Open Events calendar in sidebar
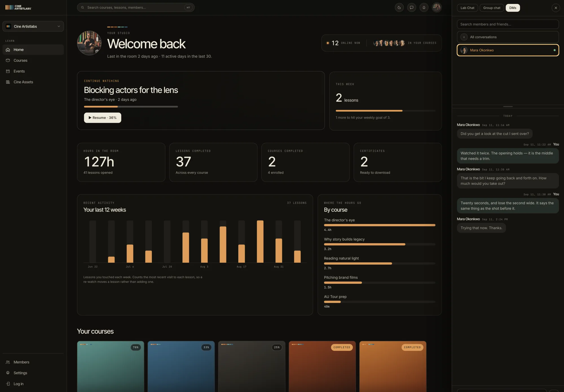This screenshot has width=564, height=392. [x=33, y=71]
